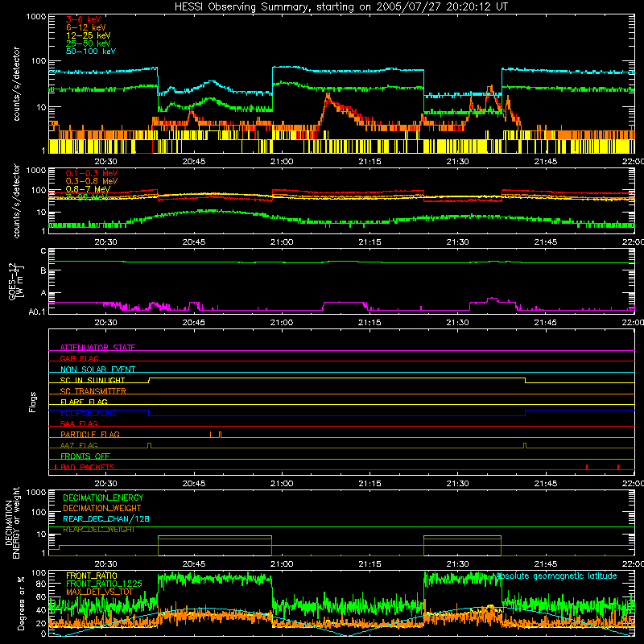Select the orange 6-12 keV legend label
The height and width of the screenshot is (644, 644).
click(86, 27)
